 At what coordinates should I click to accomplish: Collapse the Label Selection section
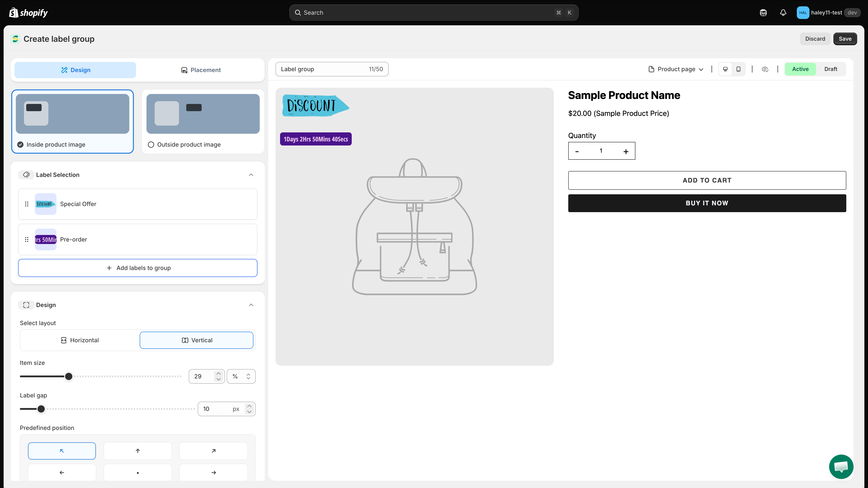(251, 175)
